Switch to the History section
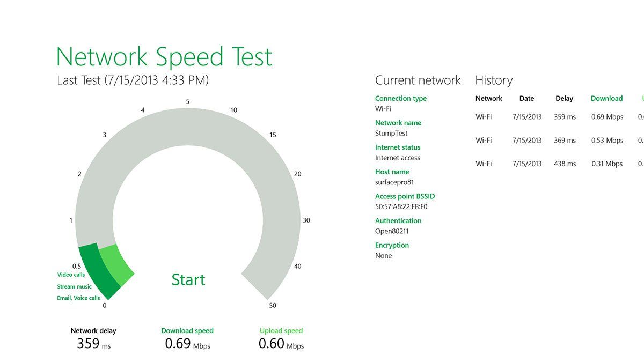This screenshot has height=362, width=644. coord(493,80)
